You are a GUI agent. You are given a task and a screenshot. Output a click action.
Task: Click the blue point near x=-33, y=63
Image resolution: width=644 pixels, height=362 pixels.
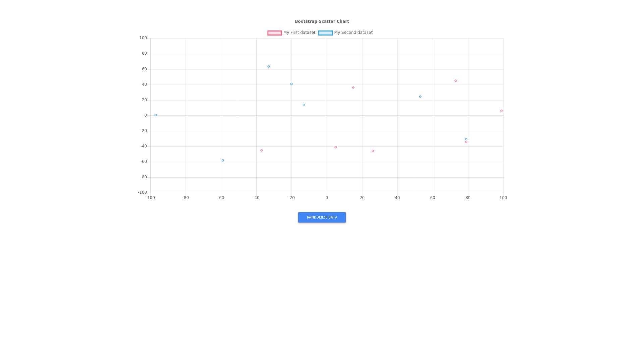pyautogui.click(x=268, y=66)
